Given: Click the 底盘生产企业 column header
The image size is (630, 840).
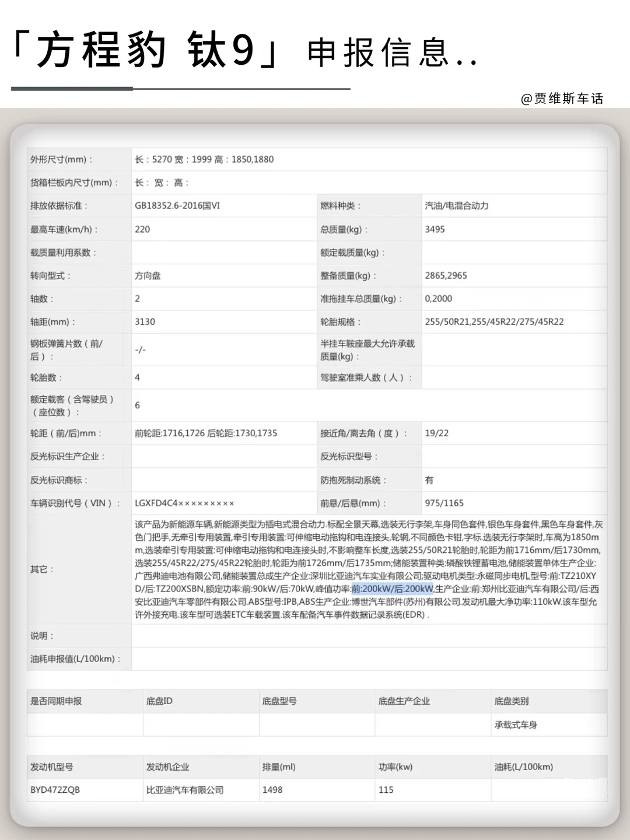Looking at the screenshot, I should [x=404, y=701].
